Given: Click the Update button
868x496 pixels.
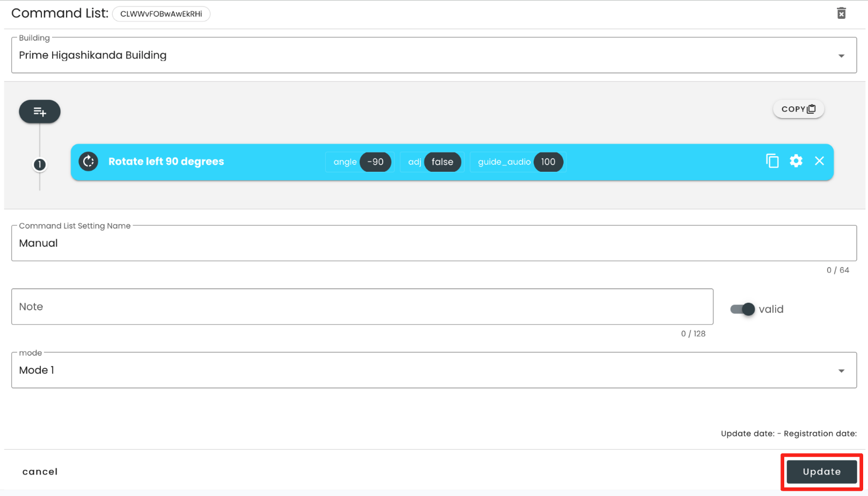Looking at the screenshot, I should [822, 472].
